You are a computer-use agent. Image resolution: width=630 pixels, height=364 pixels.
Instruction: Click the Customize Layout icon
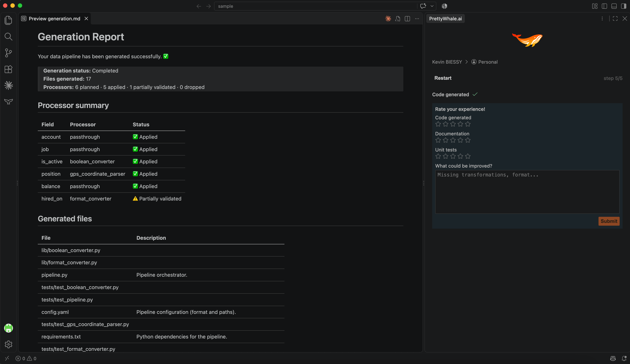[595, 6]
